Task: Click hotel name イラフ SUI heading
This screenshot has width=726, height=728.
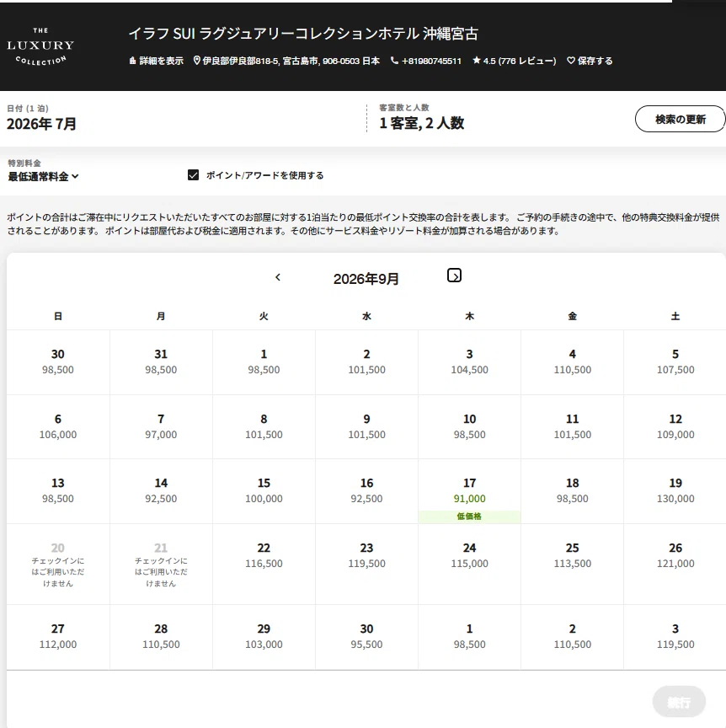Action: pyautogui.click(x=303, y=34)
